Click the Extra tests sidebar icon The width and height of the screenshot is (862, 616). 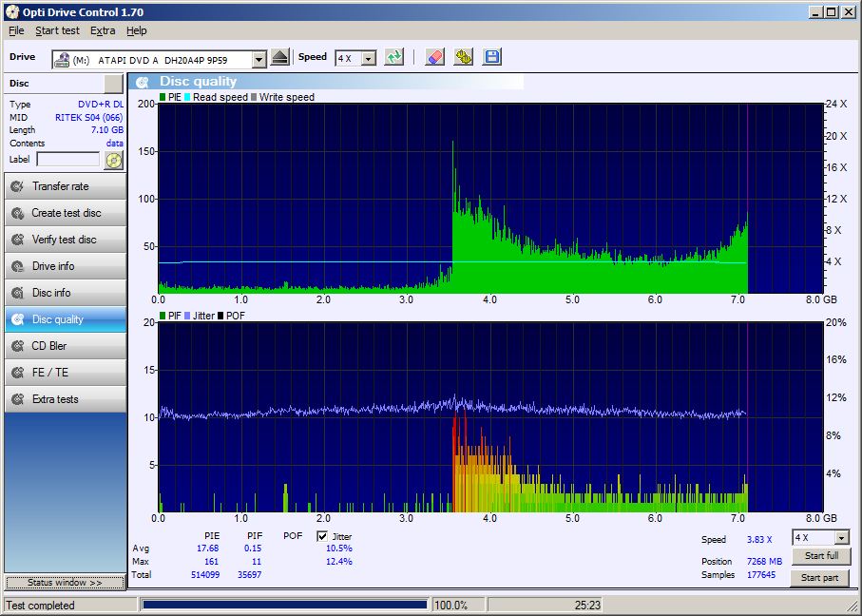[18, 398]
